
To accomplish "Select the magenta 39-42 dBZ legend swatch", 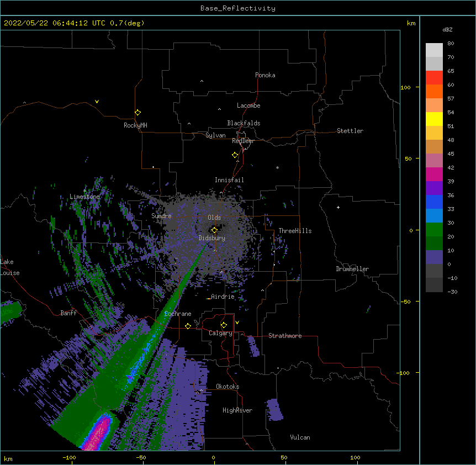I will [434, 174].
